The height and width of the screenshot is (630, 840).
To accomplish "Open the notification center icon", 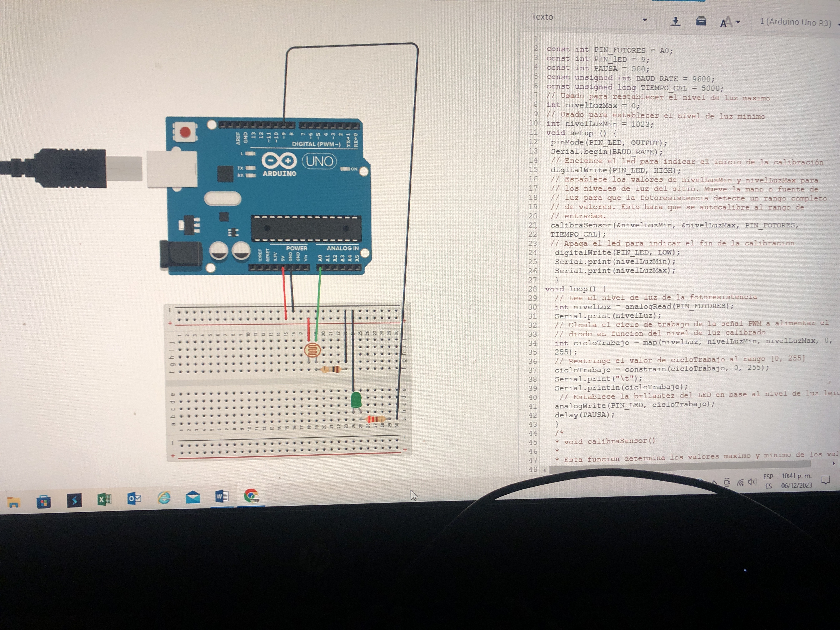I will pos(826,480).
